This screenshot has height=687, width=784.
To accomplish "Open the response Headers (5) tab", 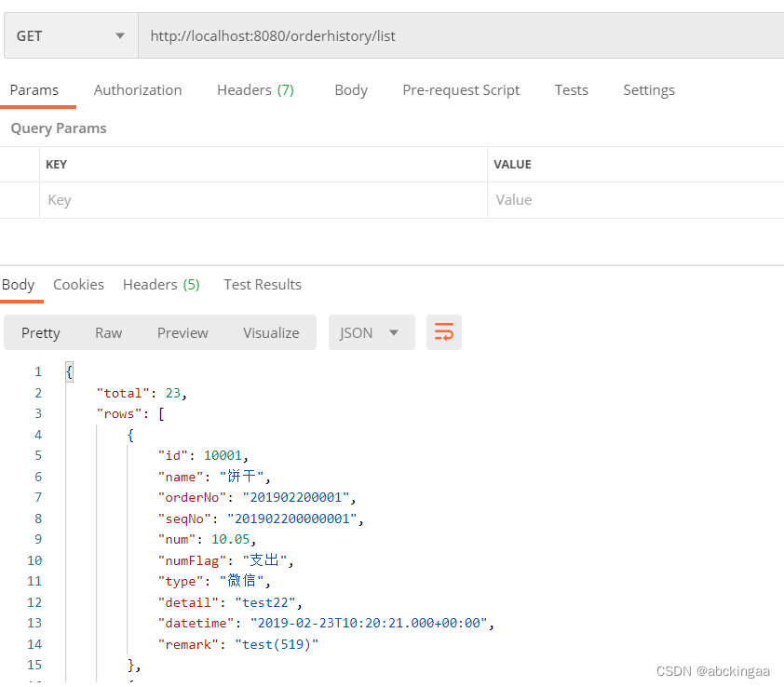I will [x=161, y=285].
